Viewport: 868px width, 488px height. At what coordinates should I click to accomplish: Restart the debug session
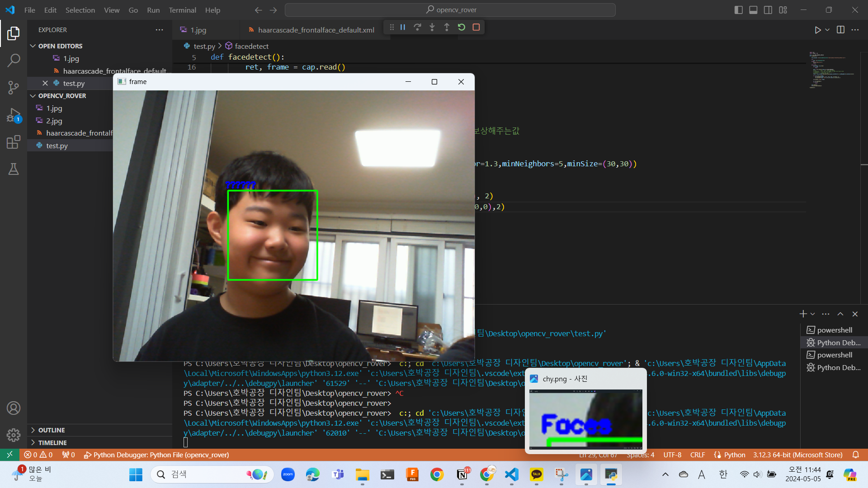pos(462,27)
